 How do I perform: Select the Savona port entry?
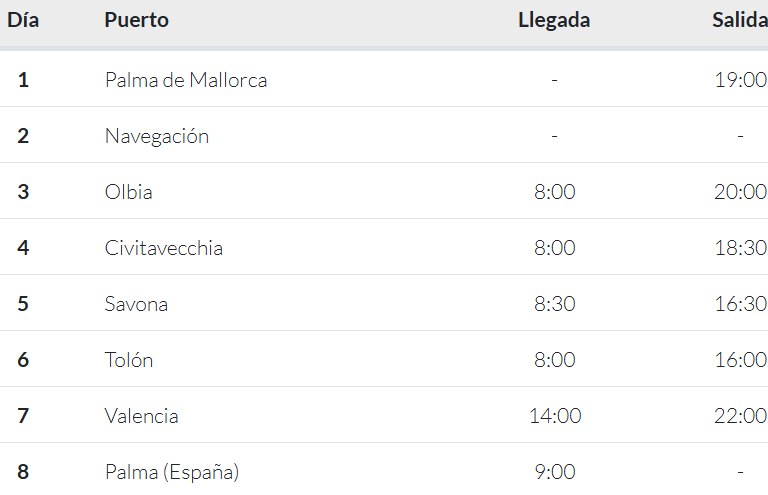pos(136,304)
